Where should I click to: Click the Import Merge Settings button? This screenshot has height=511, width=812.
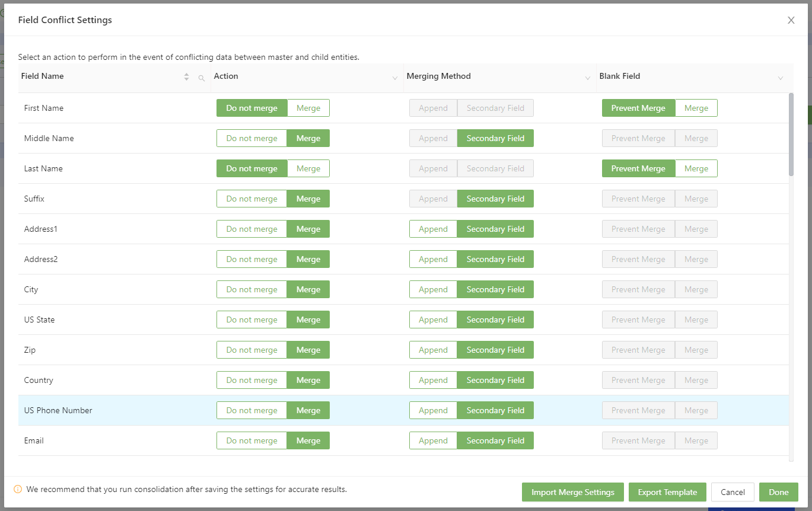coord(572,492)
